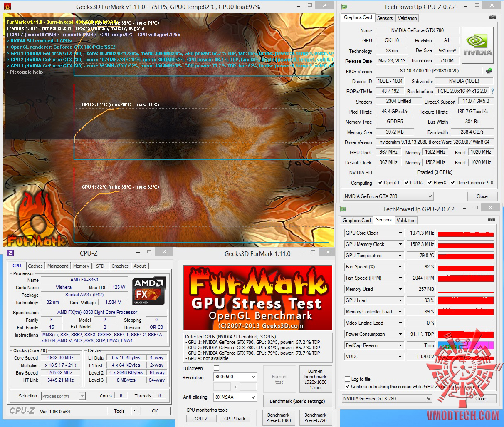Open the Graphics tab in CPU-Z
504x427 pixels.
[x=120, y=266]
